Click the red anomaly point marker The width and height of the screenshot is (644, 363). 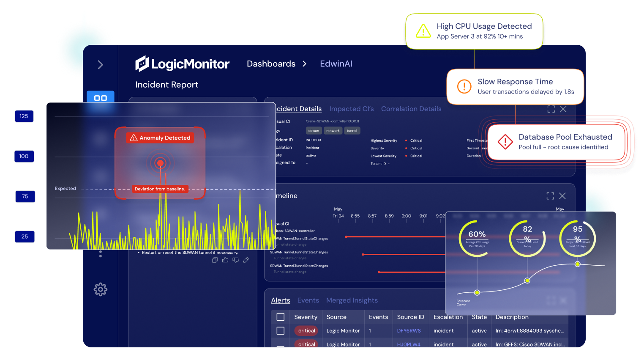(160, 163)
